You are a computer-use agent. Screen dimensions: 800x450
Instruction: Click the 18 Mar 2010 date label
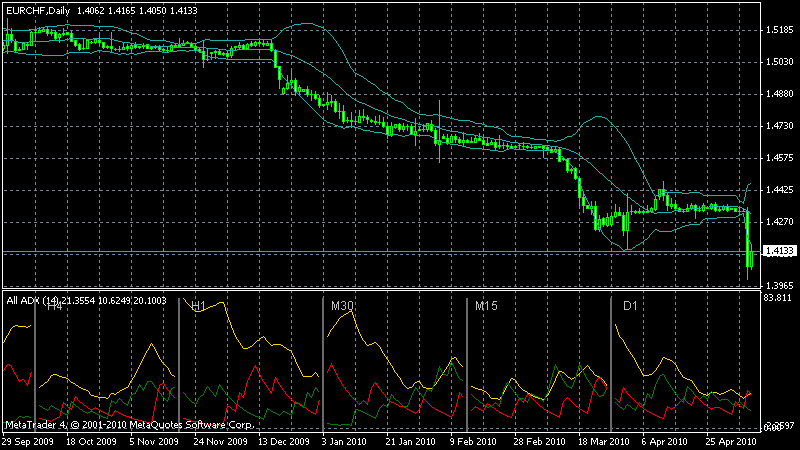pos(604,442)
